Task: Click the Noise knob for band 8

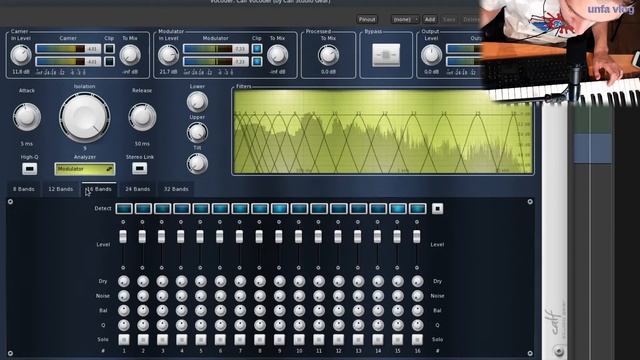Action: point(260,296)
